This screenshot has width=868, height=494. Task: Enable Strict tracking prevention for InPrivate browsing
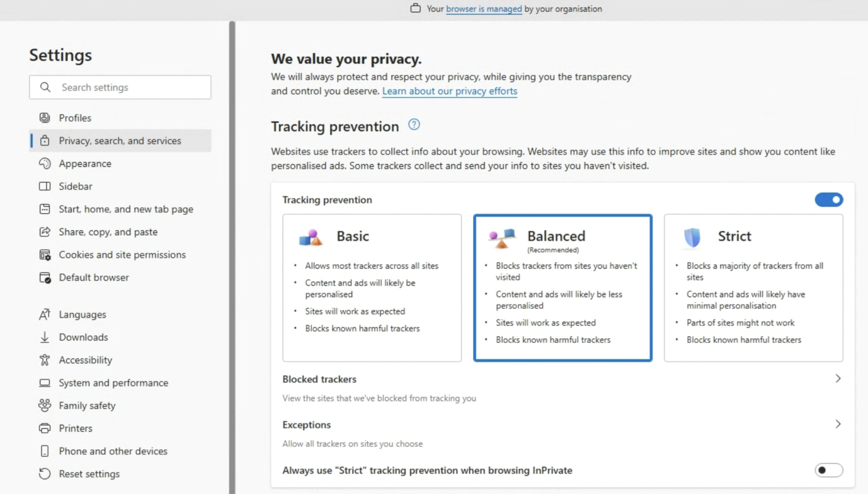point(828,470)
